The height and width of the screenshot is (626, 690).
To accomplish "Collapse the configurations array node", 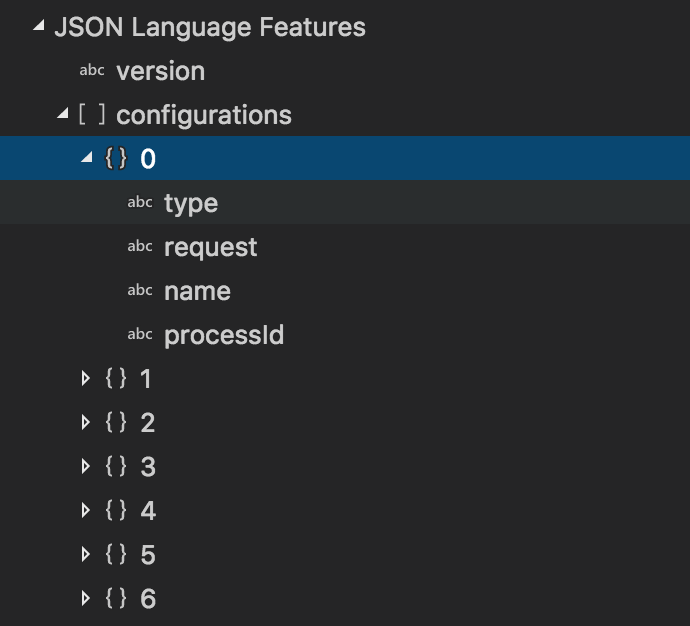I will [x=63, y=113].
